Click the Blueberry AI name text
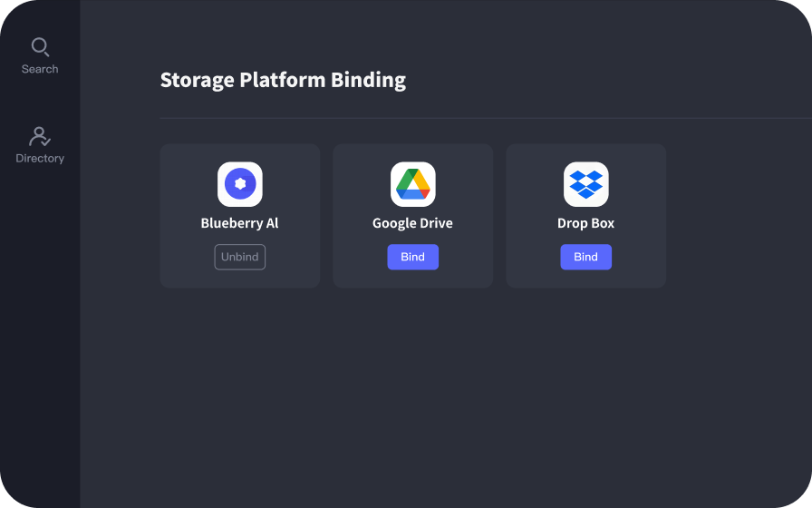This screenshot has height=508, width=812. (240, 223)
